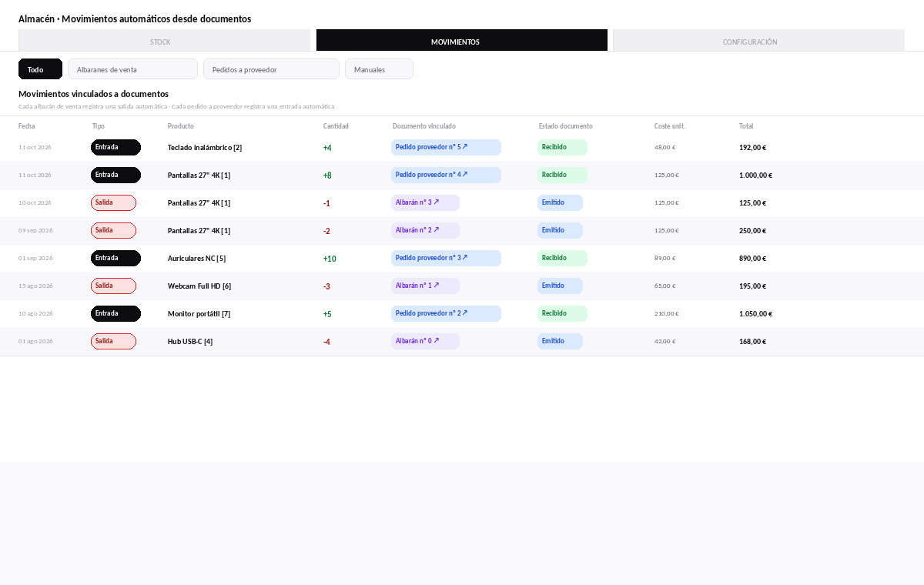Select product Teclado inalámbrico [2]
The height and width of the screenshot is (585, 924).
pyautogui.click(x=205, y=148)
